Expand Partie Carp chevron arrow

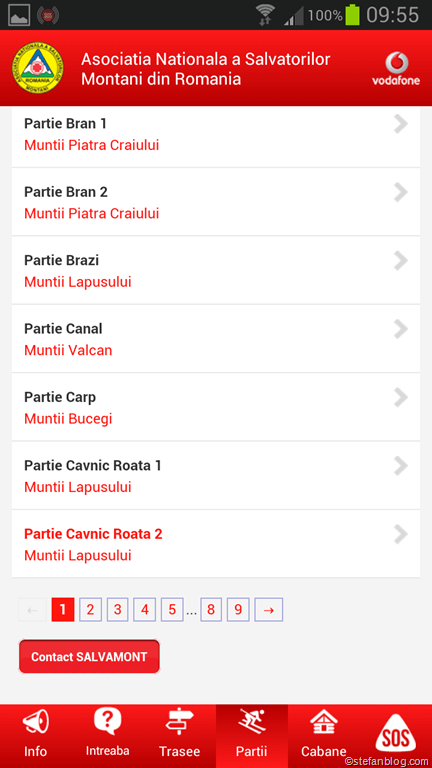click(x=401, y=398)
